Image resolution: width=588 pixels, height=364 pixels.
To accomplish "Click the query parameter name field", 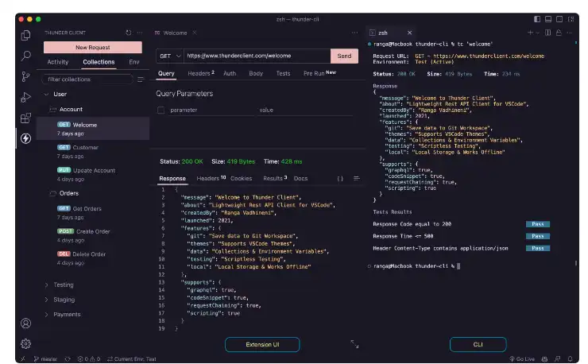I will tap(211, 110).
